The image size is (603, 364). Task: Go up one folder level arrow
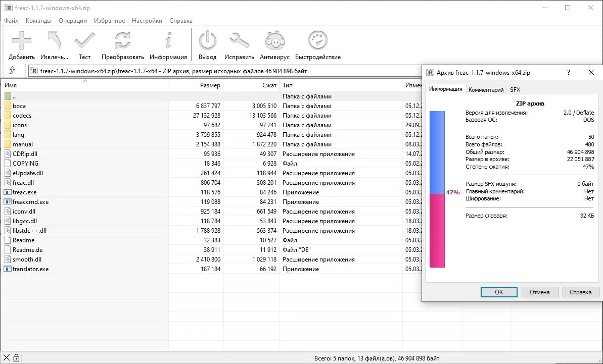(12, 71)
